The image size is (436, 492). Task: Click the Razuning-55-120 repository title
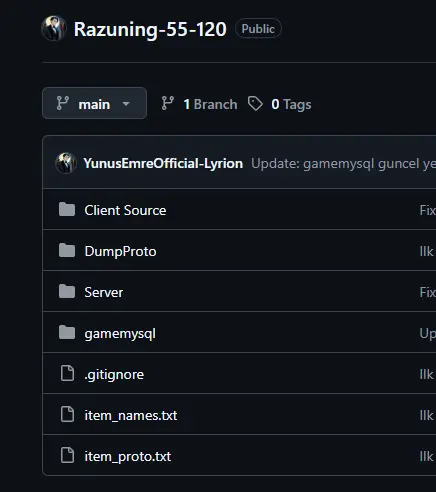[150, 29]
